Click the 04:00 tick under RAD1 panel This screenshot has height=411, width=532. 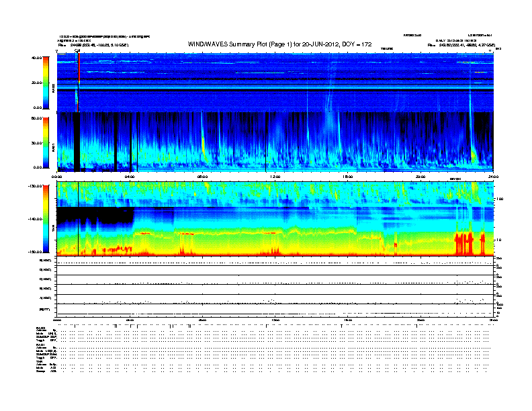click(130, 177)
